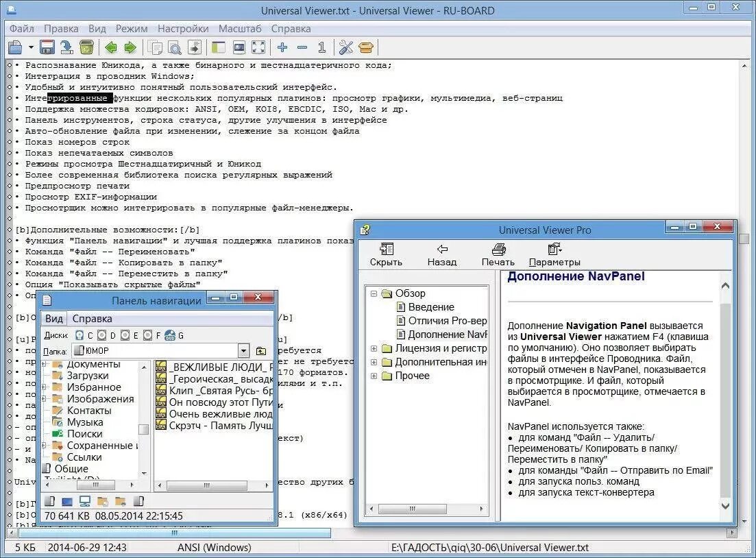Click the blue arrow export toolbar icon
Viewport: 756px width, 558px height.
66,47
